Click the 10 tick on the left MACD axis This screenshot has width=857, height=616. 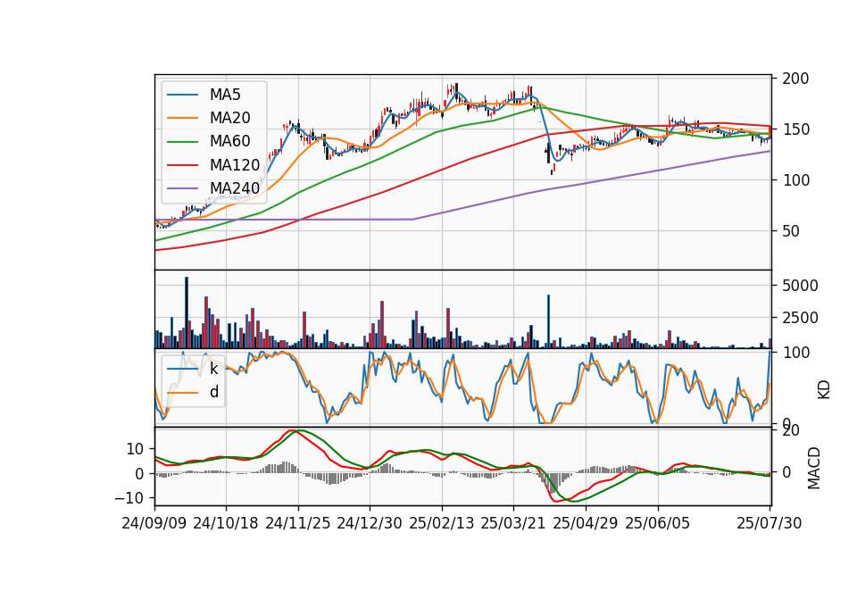tap(135, 449)
